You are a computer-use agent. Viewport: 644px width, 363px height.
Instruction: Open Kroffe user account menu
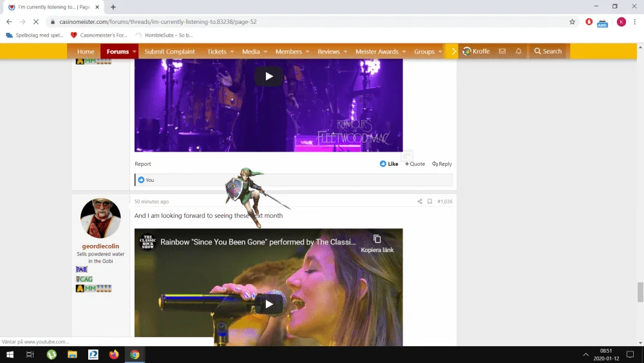(x=476, y=51)
